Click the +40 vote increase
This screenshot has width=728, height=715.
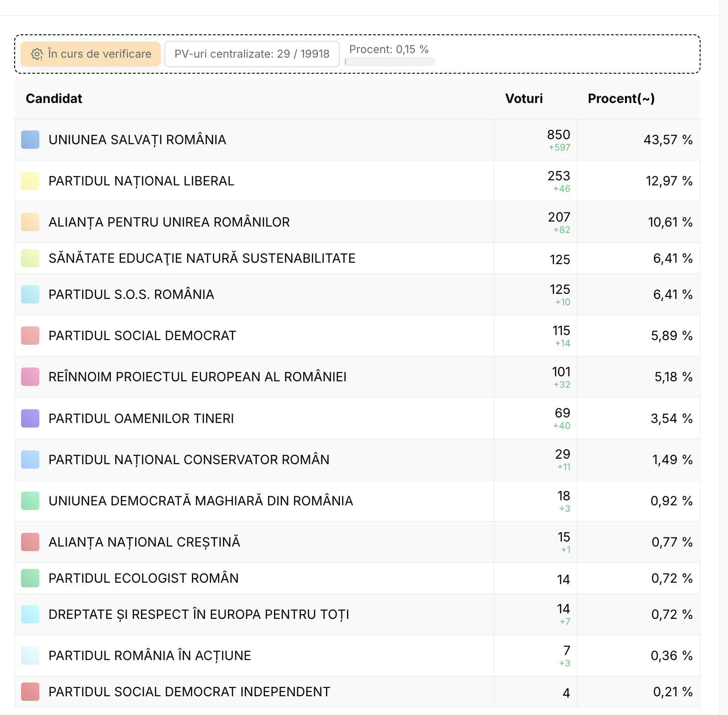(562, 426)
